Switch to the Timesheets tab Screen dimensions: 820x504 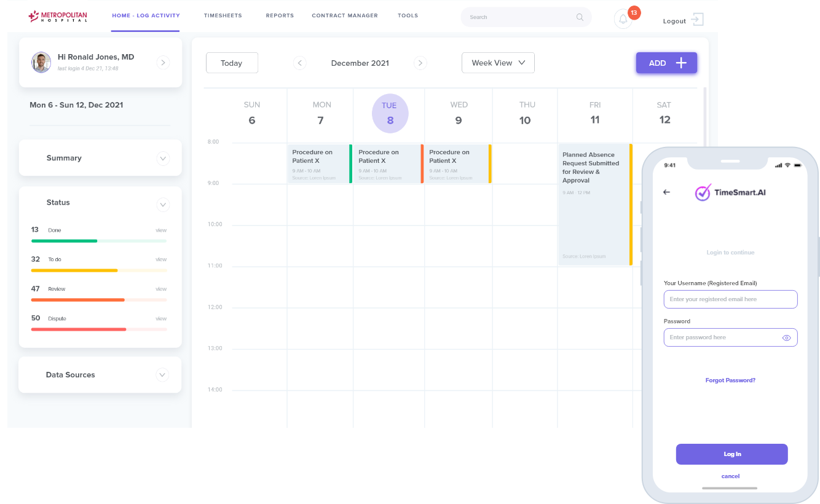pos(223,15)
